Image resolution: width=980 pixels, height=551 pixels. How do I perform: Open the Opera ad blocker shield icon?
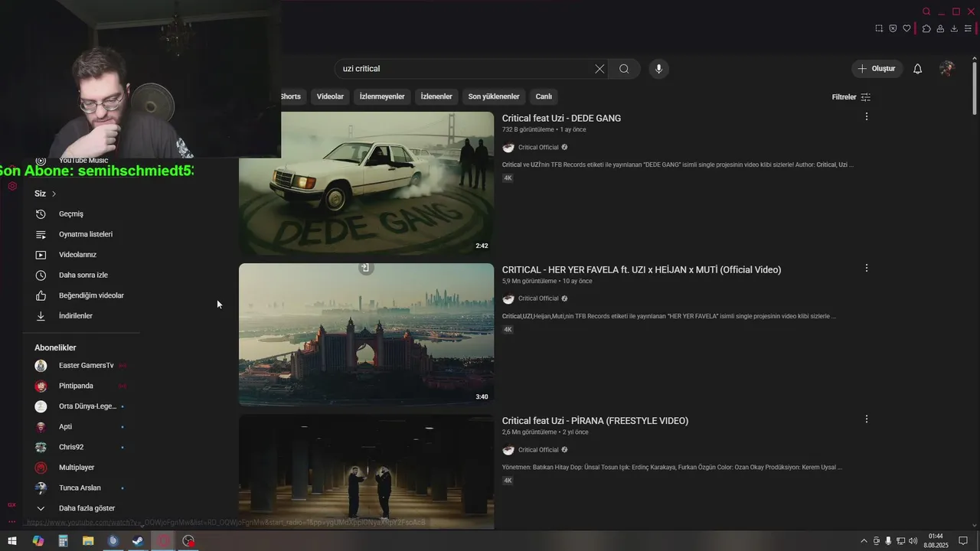893,28
